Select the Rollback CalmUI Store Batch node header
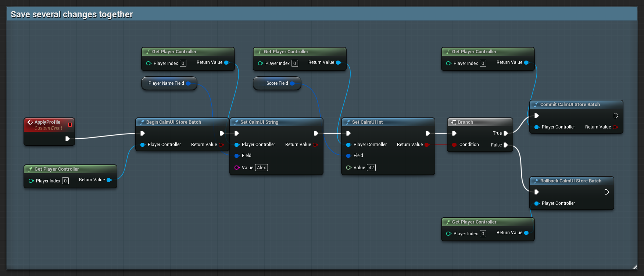 tap(572, 181)
